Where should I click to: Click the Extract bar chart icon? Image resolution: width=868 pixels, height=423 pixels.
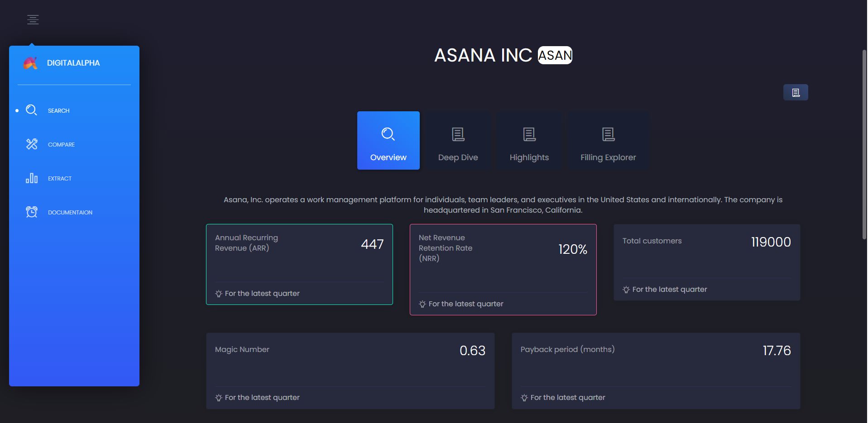click(32, 178)
